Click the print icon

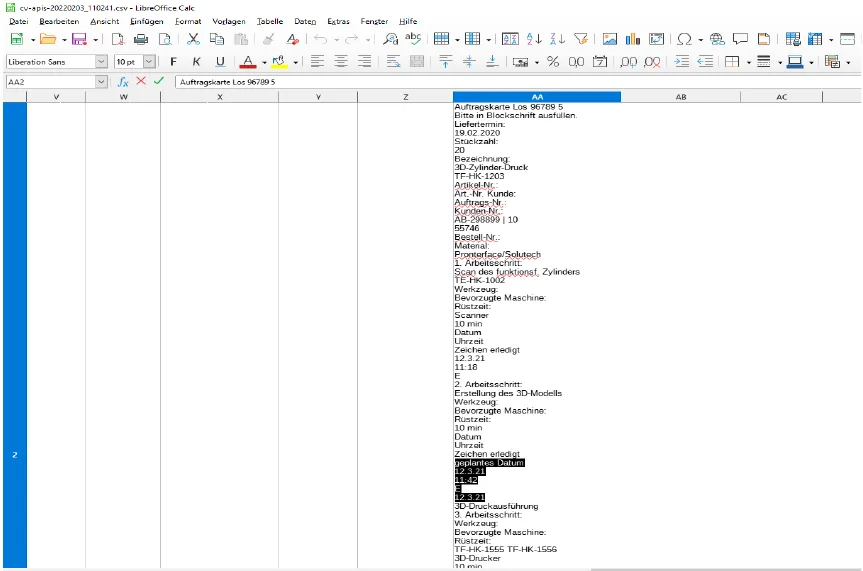pyautogui.click(x=141, y=39)
